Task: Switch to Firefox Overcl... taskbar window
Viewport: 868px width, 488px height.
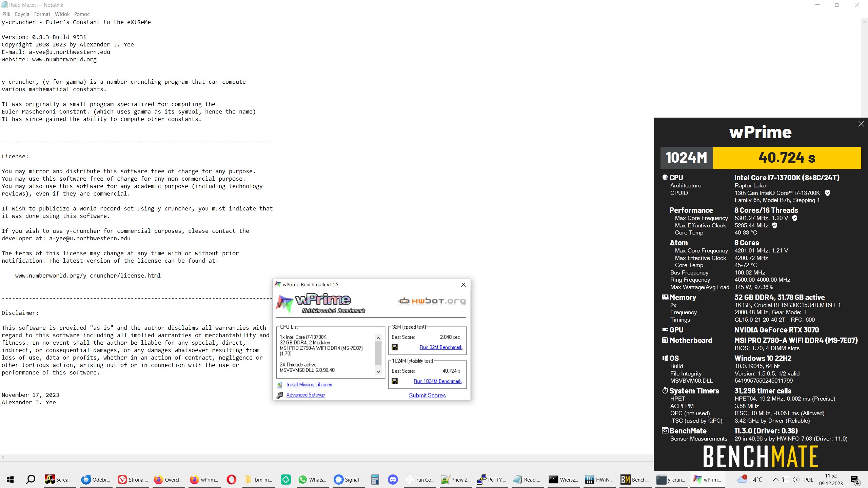Action: click(169, 480)
